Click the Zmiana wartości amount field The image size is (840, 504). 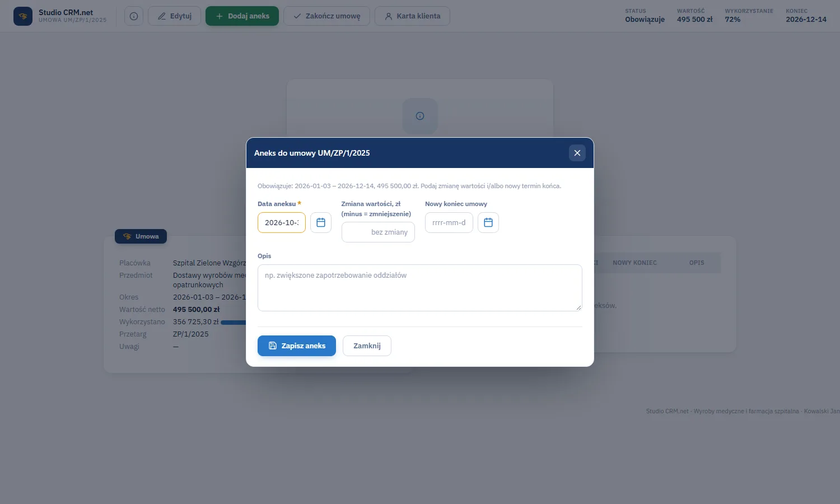[378, 232]
